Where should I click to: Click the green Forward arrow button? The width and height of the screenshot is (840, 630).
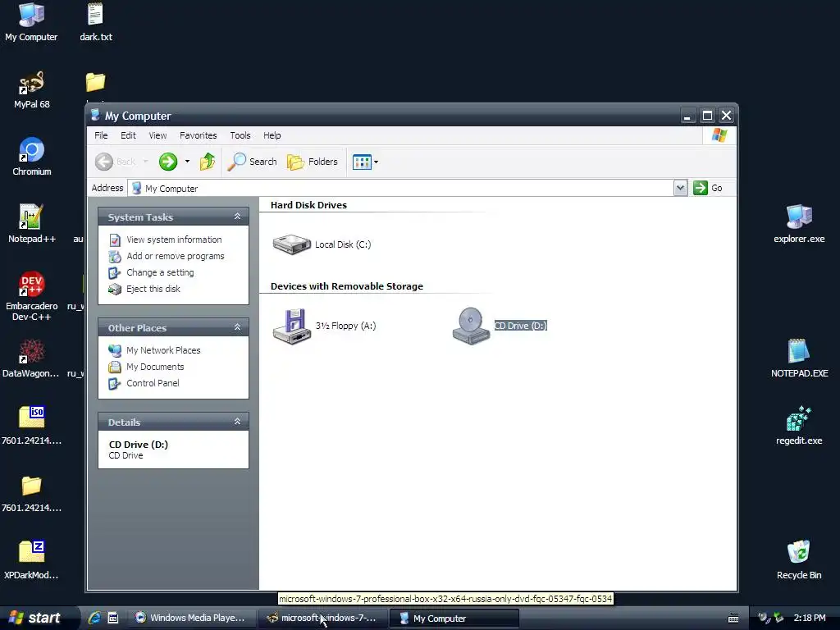168,162
